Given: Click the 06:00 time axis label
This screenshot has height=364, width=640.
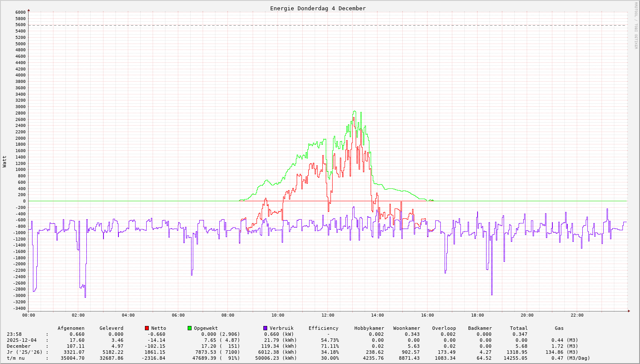Looking at the screenshot, I should click(178, 315).
